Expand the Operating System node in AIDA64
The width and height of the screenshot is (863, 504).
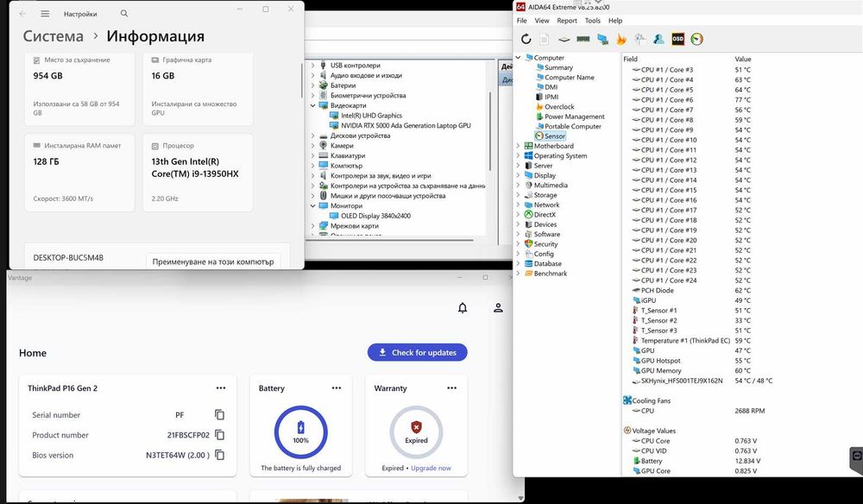point(518,155)
